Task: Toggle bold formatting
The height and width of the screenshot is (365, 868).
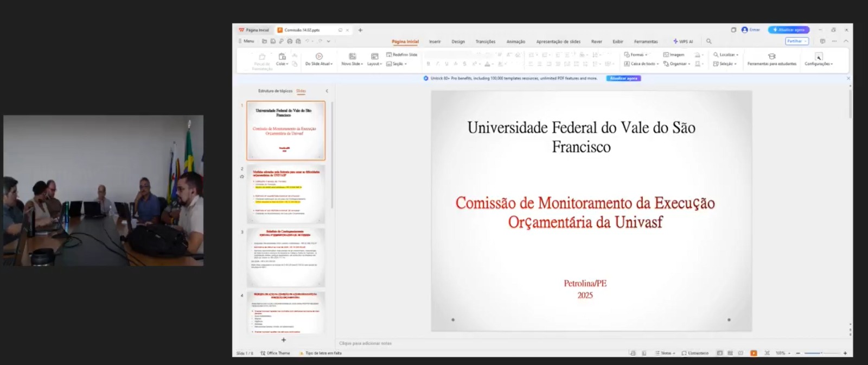Action: (428, 64)
